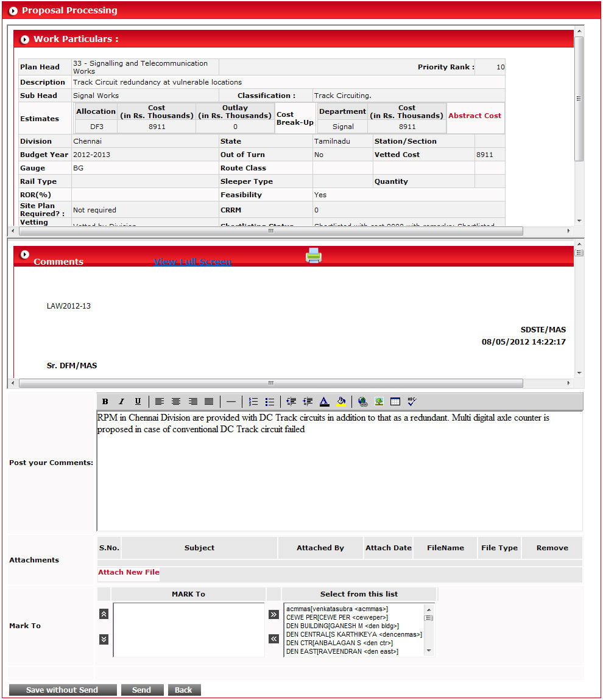Click the underline formatting icon

point(138,402)
